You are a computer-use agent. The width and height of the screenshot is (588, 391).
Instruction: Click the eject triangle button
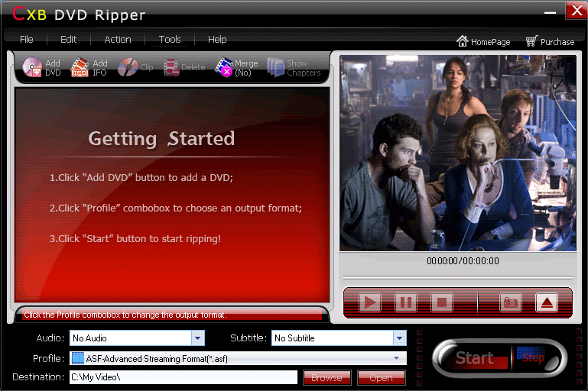pyautogui.click(x=547, y=302)
